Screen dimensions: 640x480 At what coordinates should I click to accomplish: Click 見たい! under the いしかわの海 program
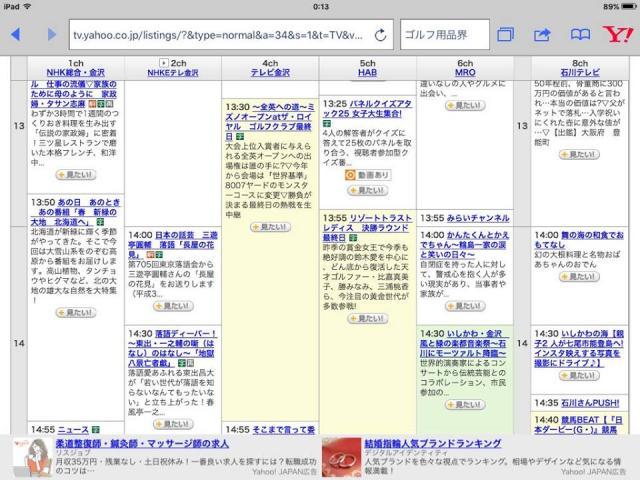point(579,375)
